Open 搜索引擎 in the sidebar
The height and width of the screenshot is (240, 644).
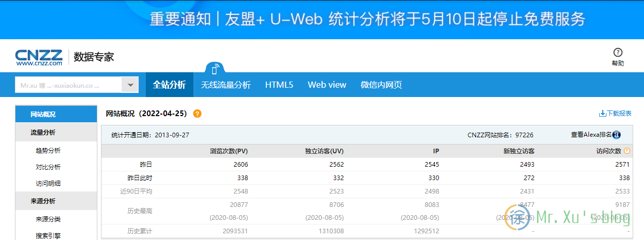coord(48,236)
